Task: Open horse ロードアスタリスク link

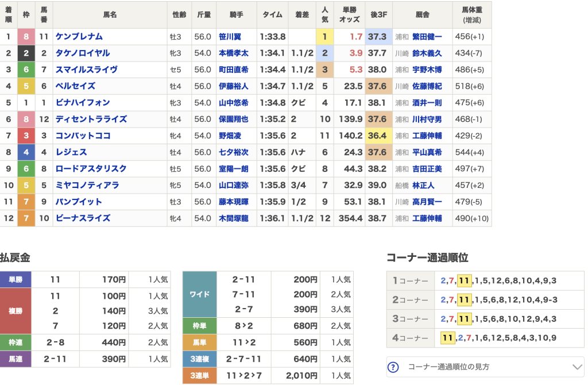Action: coord(91,169)
